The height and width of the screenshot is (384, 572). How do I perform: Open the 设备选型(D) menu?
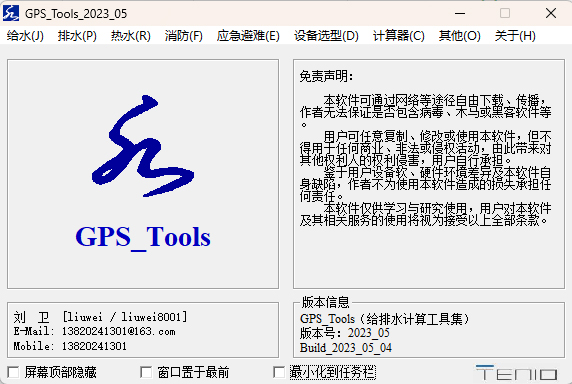(326, 36)
